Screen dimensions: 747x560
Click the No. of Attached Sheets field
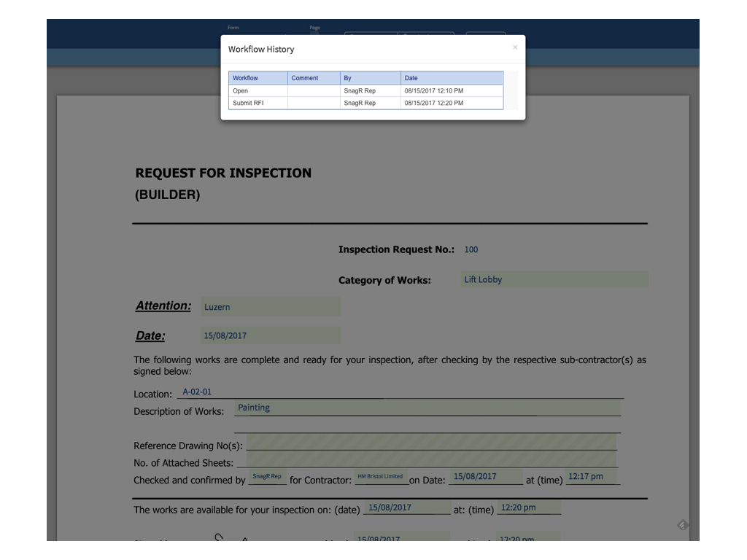coord(432,459)
